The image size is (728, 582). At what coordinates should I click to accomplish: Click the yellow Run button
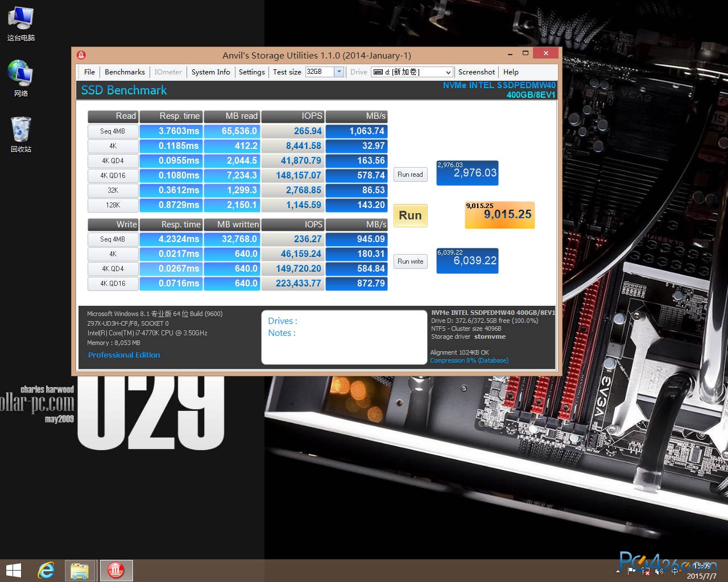click(410, 215)
